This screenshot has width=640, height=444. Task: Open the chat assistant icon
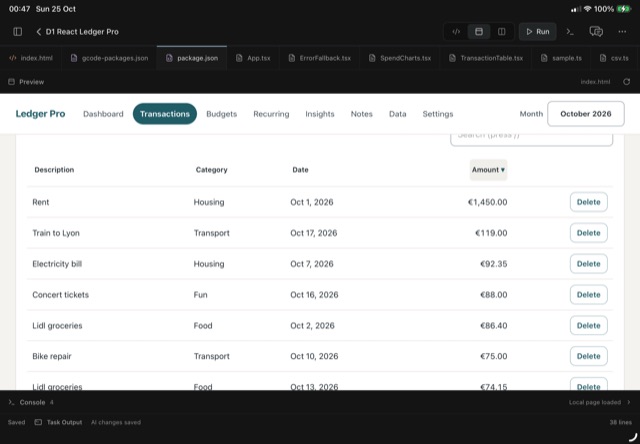click(x=596, y=31)
